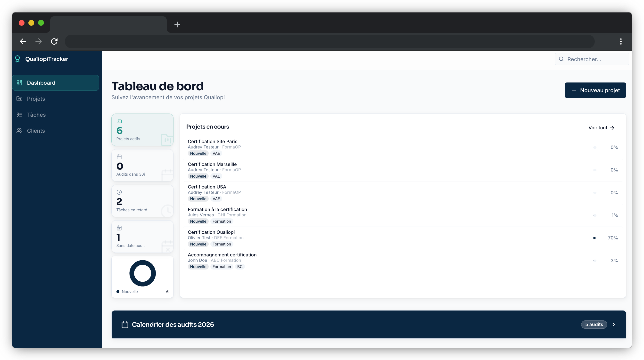Screen dimensions: 644x360
Task: Open the browser options three-dot menu
Action: [x=621, y=41]
